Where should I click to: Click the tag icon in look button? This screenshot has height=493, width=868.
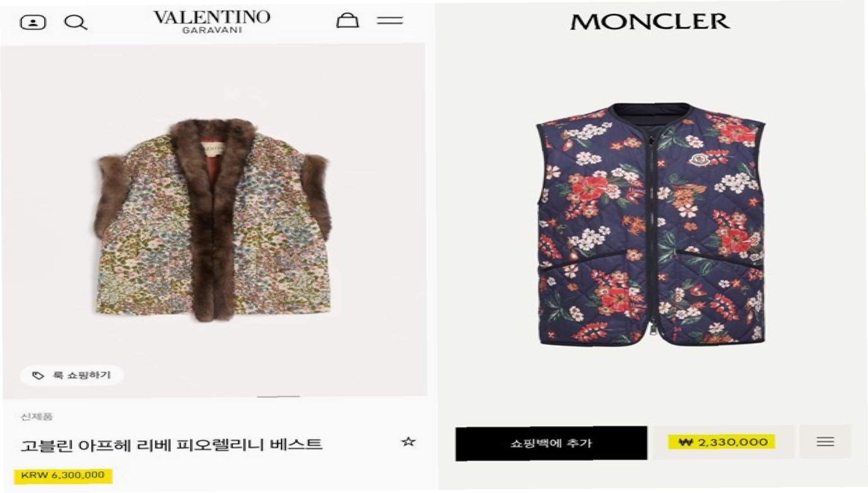pyautogui.click(x=38, y=375)
